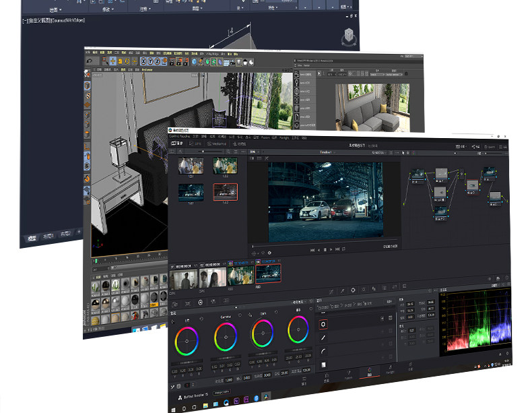Expand the Modify panel dropdown in AutoCAD ribbon

pos(108,9)
